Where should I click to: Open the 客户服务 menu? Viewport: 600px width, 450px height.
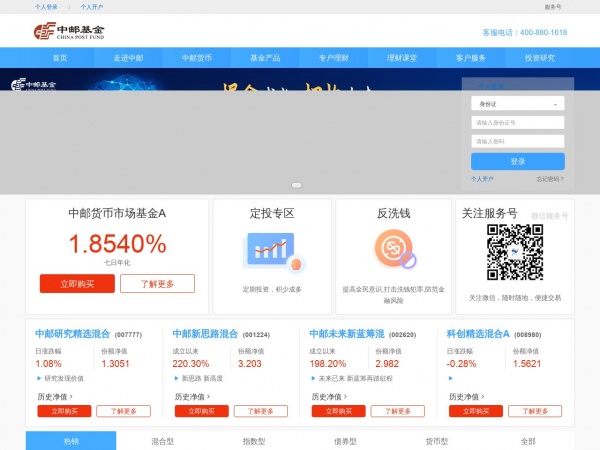(x=471, y=58)
